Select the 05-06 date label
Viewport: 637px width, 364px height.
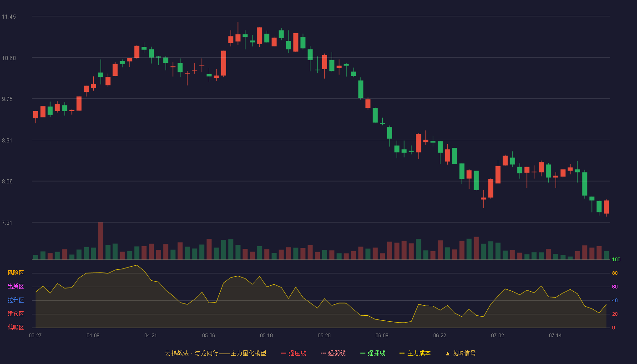(x=208, y=335)
